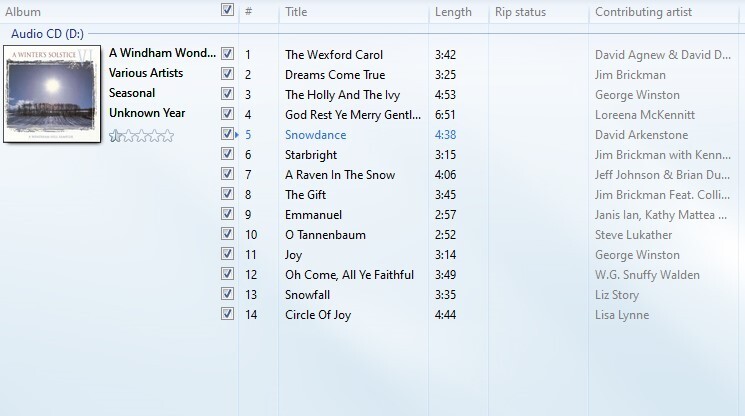This screenshot has height=416, width=745.
Task: Uncheck track 8 The Gift checkbox
Action: pos(228,194)
